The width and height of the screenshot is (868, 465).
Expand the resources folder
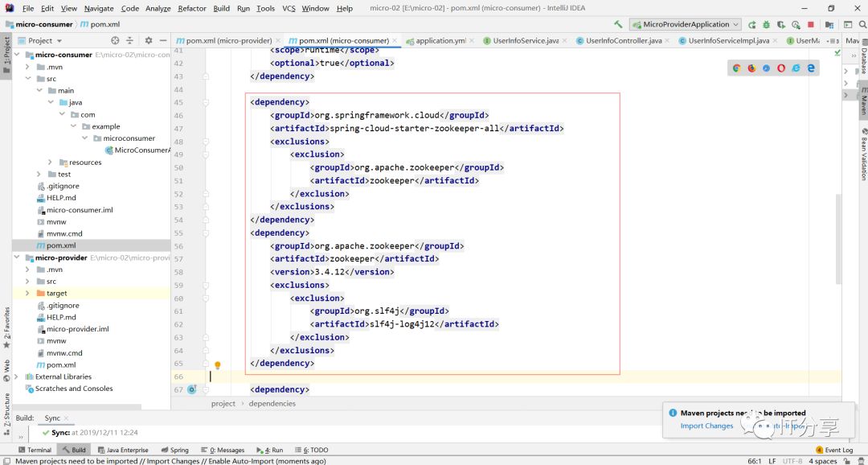[x=50, y=162]
